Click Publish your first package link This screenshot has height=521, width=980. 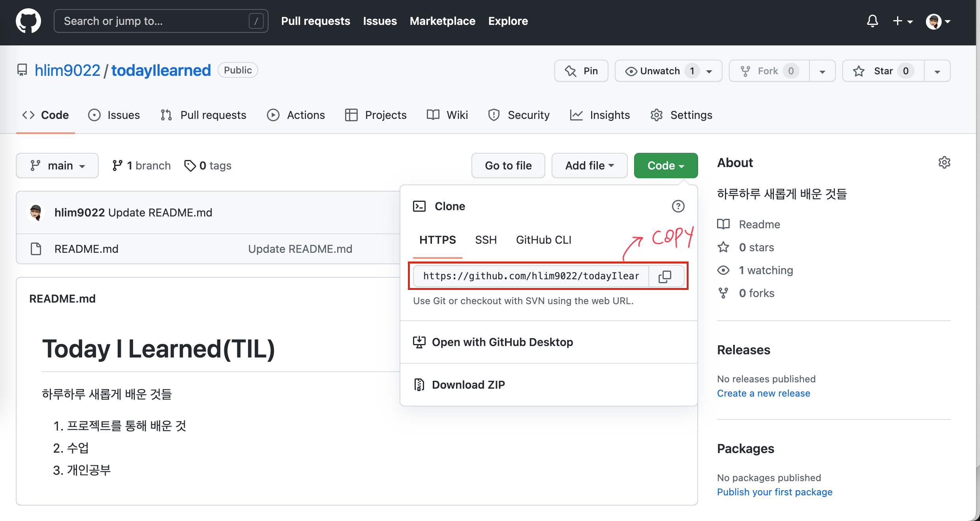pos(775,492)
